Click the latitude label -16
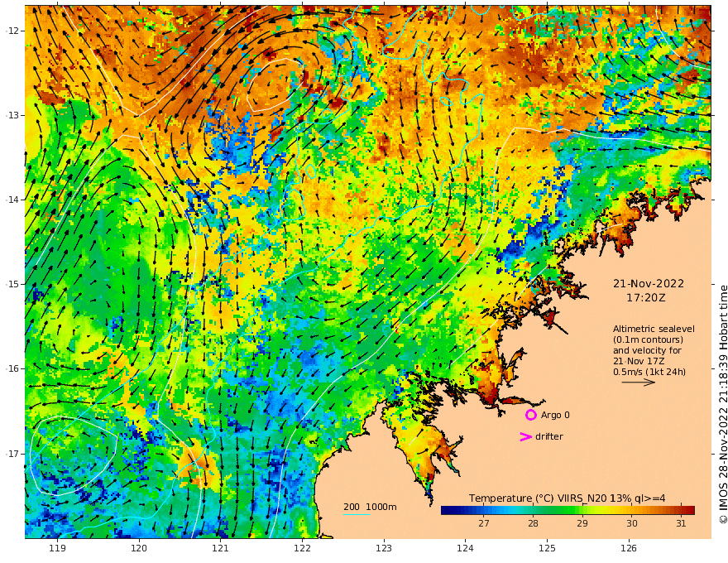The width and height of the screenshot is (728, 563). (x=12, y=368)
